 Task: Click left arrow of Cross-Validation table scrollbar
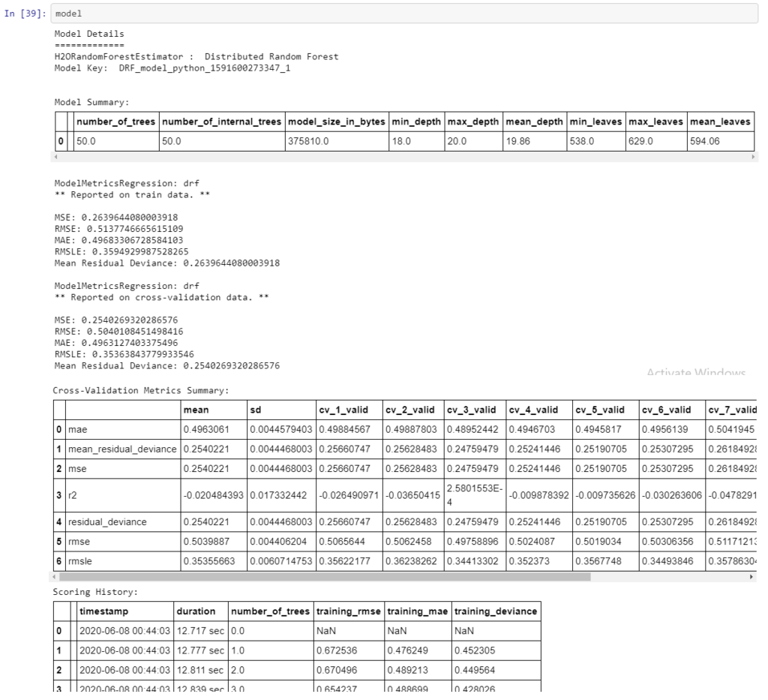pos(54,577)
